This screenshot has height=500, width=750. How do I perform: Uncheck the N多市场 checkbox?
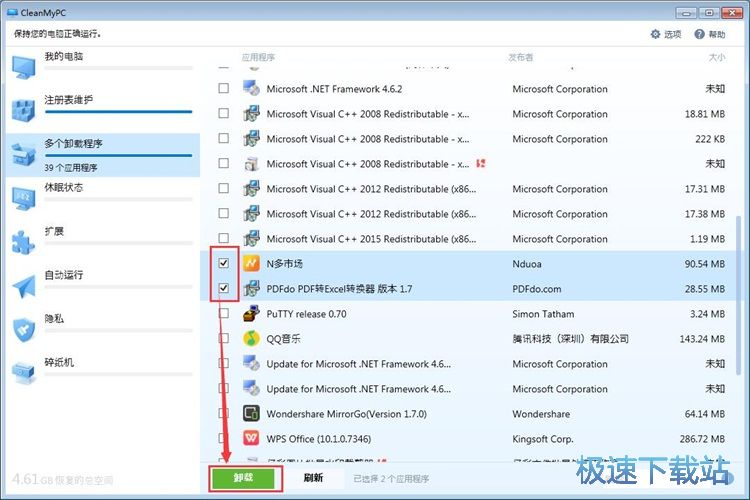(223, 263)
